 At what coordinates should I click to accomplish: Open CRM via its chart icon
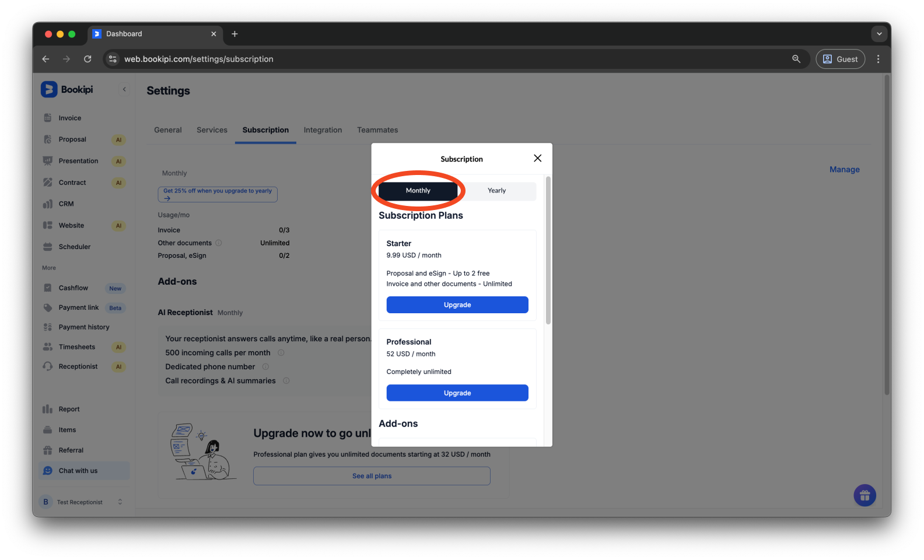tap(48, 204)
